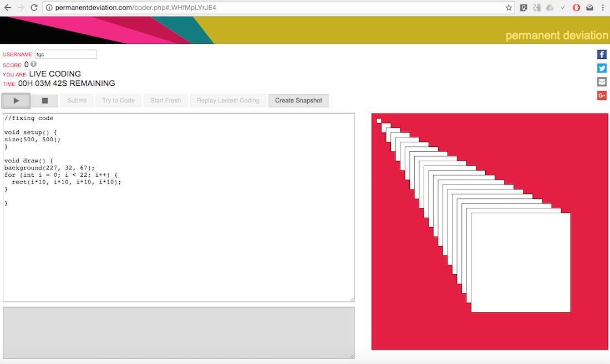The width and height of the screenshot is (610, 364).
Task: Click the Try to Code button
Action: [x=118, y=101]
